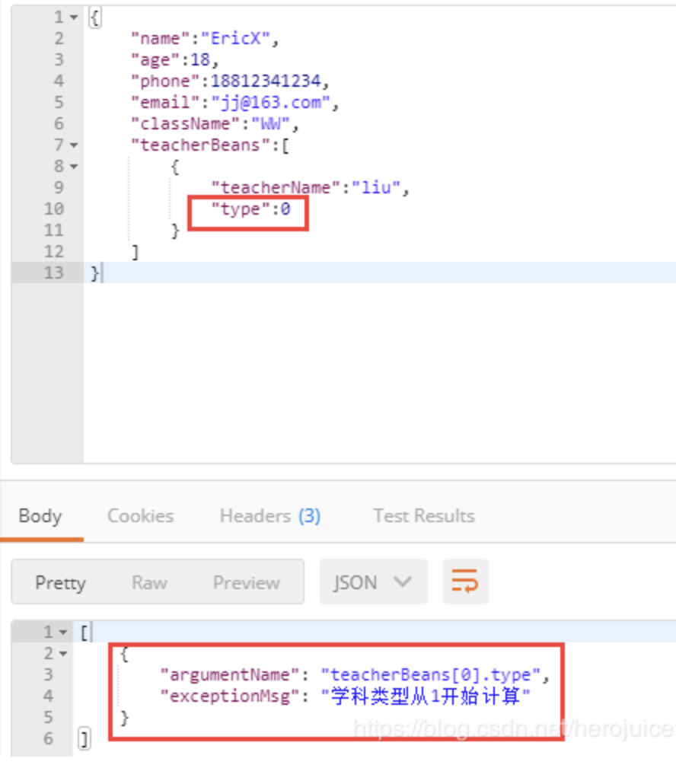
Task: Click the "teacherBeans[0].type" response value
Action: [x=431, y=675]
